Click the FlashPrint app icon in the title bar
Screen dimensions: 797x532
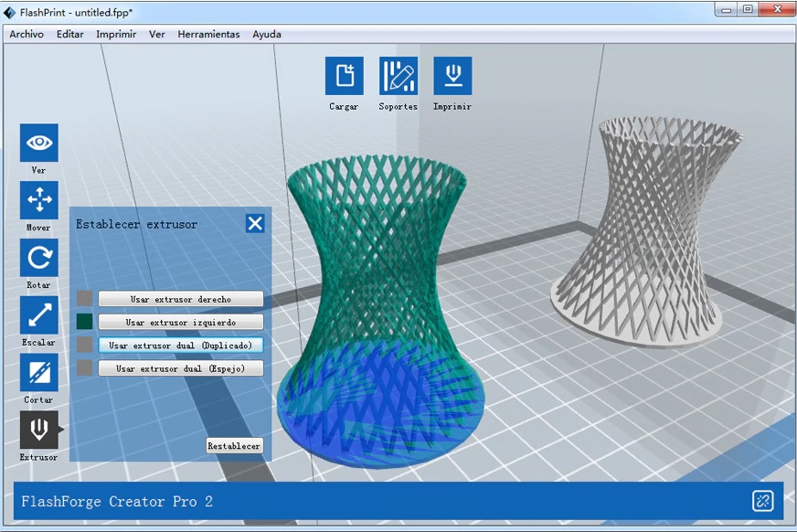coord(10,12)
